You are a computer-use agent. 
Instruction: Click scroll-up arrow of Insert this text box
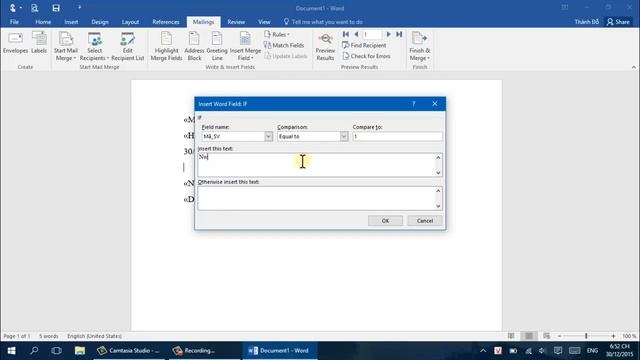[438, 157]
